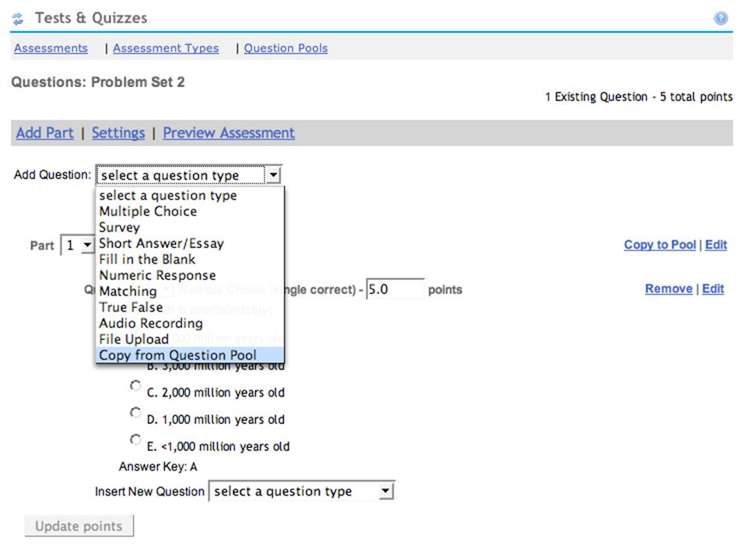This screenshot has width=747, height=560.
Task: Select True False question type
Action: pyautogui.click(x=190, y=307)
